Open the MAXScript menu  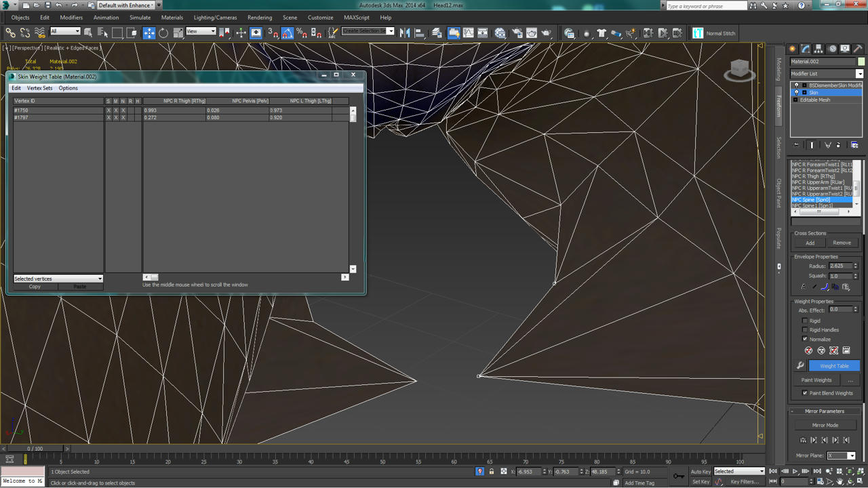[357, 18]
